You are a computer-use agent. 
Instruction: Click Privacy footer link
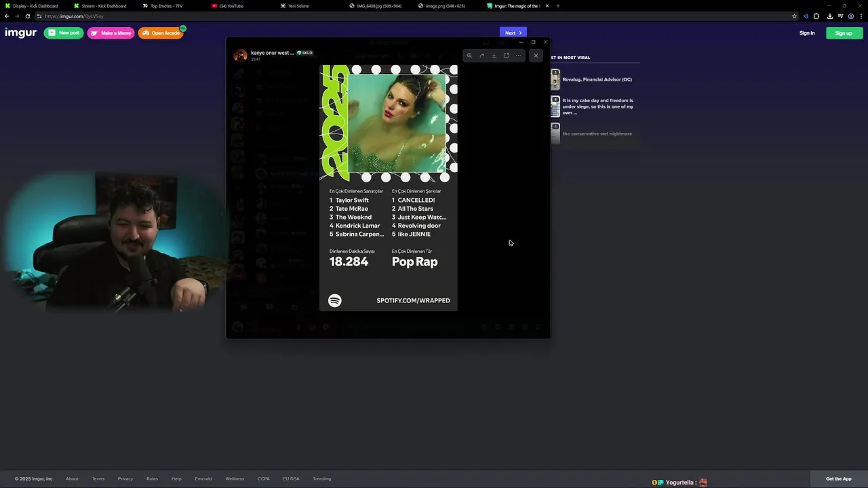click(125, 479)
